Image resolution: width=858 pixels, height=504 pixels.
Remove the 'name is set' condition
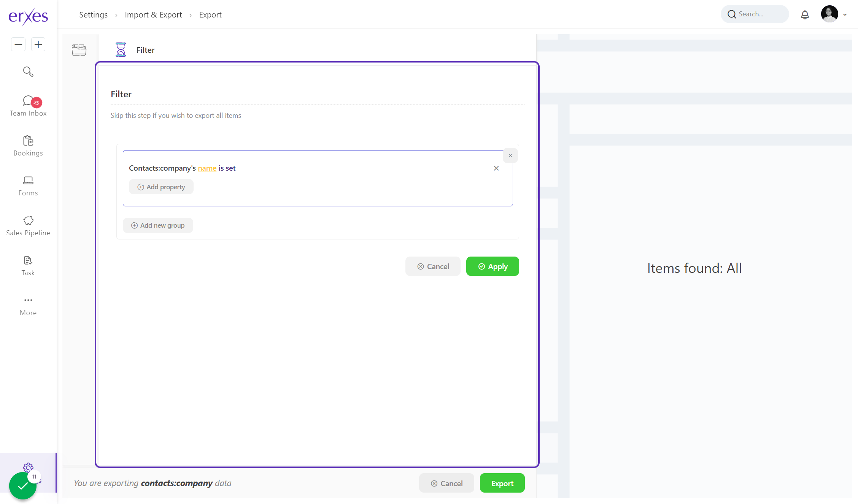(x=496, y=168)
